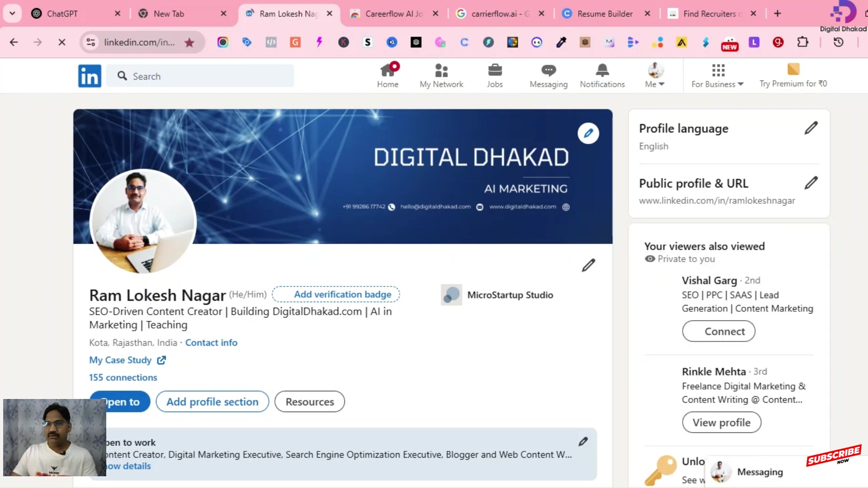Open the Contact info link
Image resolution: width=868 pixels, height=488 pixels.
(x=211, y=343)
